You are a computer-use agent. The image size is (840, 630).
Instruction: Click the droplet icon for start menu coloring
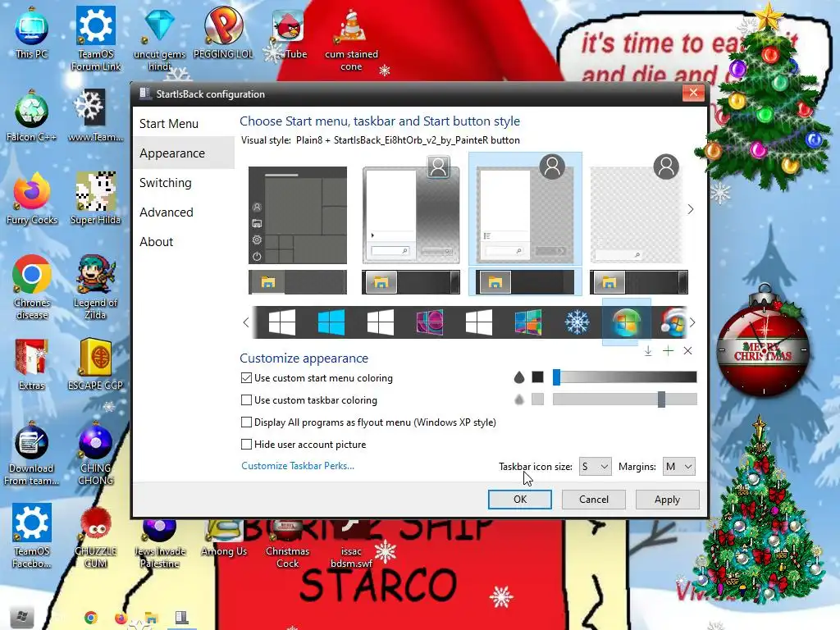pos(518,377)
